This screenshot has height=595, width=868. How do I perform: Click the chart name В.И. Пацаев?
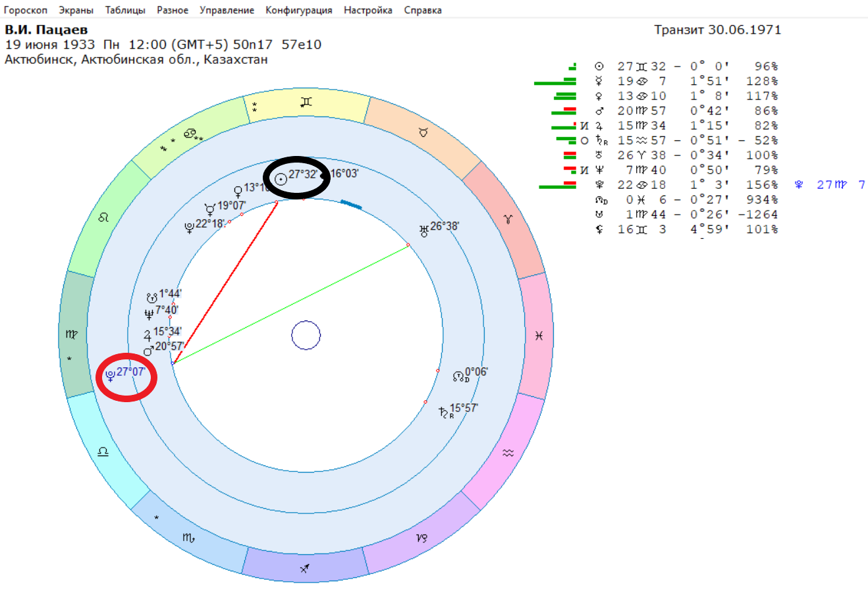46,30
